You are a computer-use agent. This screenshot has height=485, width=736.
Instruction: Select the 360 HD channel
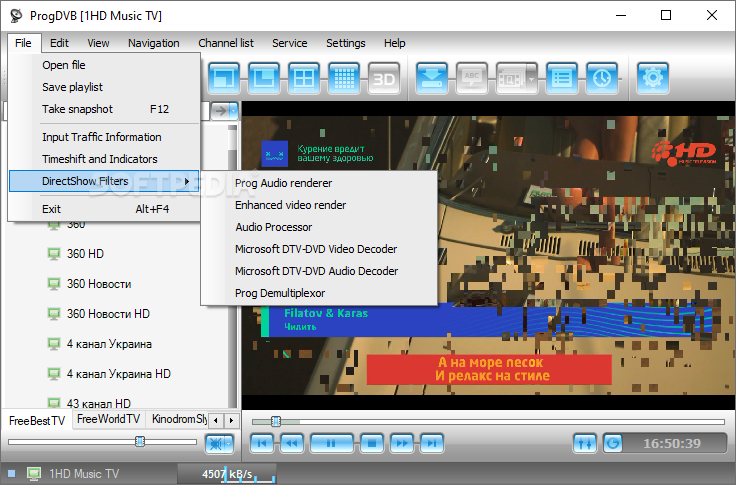85,254
